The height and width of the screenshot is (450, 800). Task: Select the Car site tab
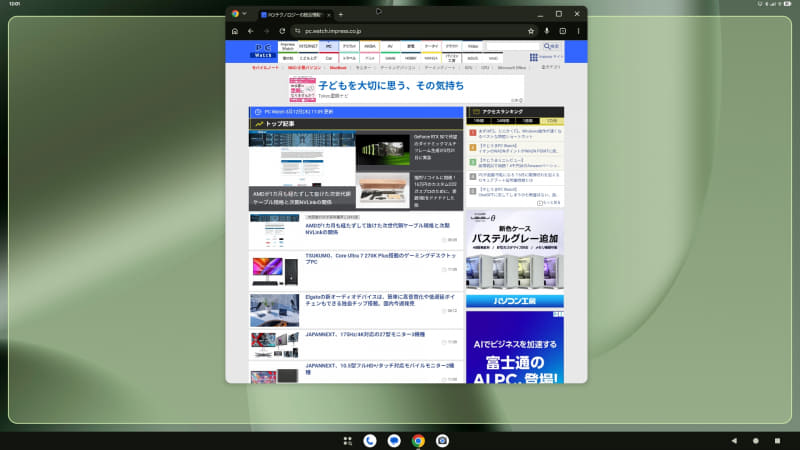point(329,58)
